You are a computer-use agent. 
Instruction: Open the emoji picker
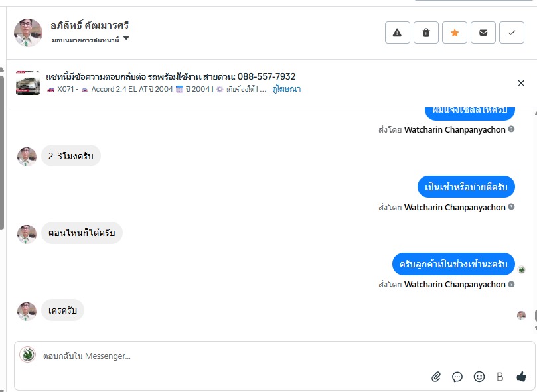(x=479, y=377)
